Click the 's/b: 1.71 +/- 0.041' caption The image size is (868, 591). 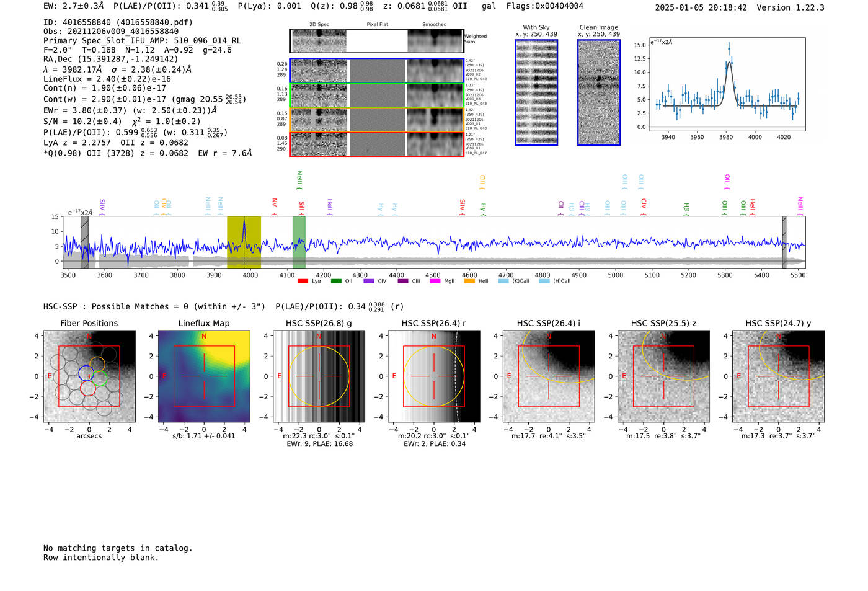(x=204, y=436)
